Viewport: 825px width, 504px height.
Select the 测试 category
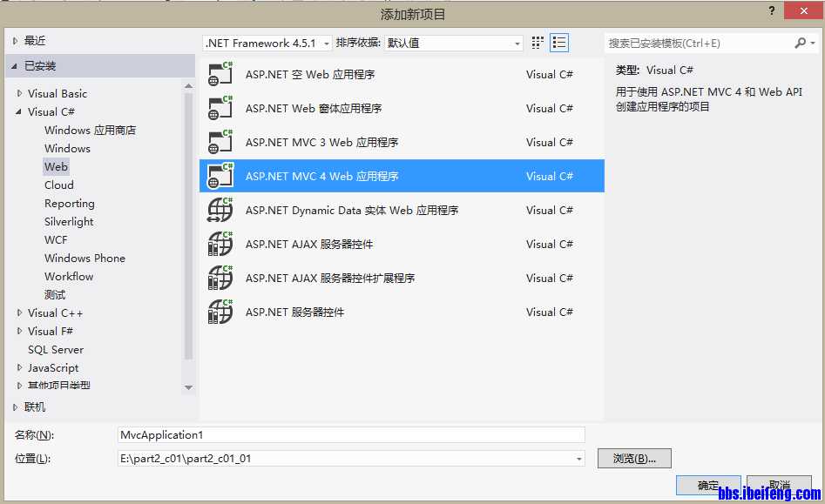(x=55, y=294)
